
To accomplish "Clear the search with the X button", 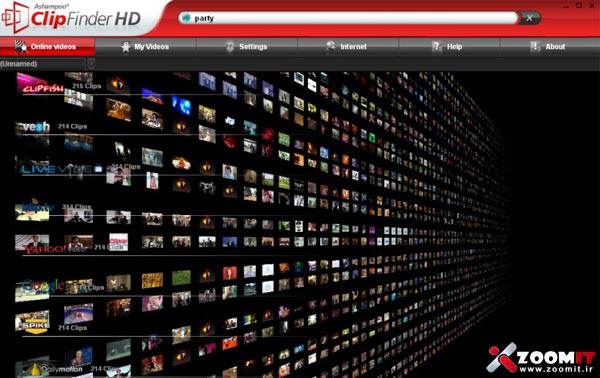I will [529, 18].
